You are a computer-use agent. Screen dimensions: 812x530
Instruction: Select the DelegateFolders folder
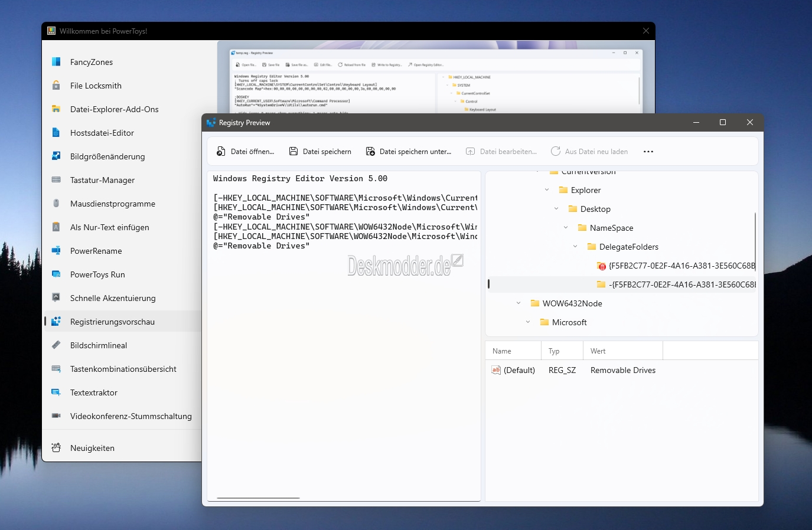[x=622, y=247]
